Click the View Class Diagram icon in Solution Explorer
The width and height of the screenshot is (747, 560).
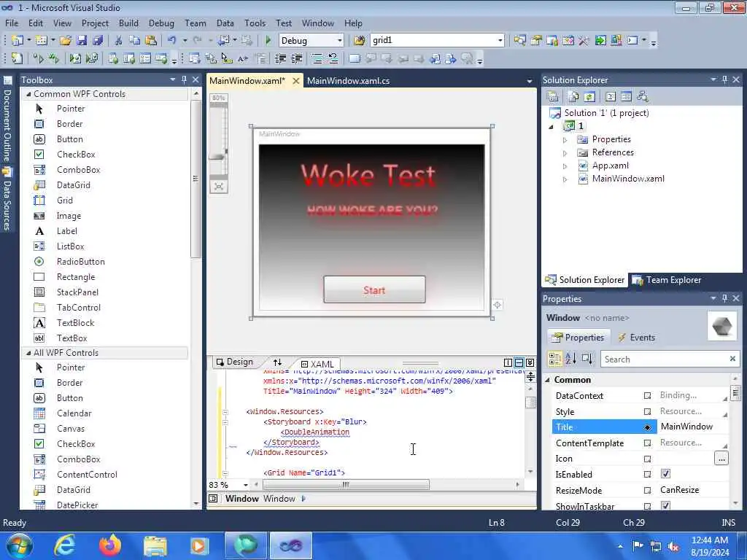tap(642, 97)
